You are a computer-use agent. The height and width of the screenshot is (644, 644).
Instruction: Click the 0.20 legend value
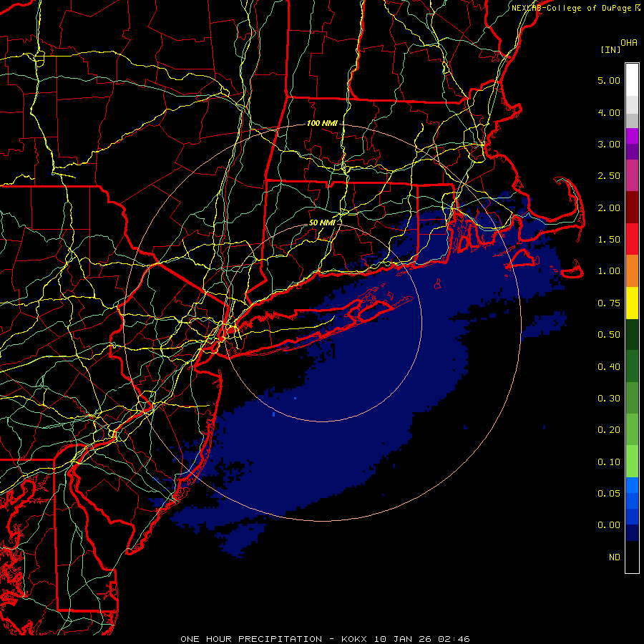[x=609, y=430]
